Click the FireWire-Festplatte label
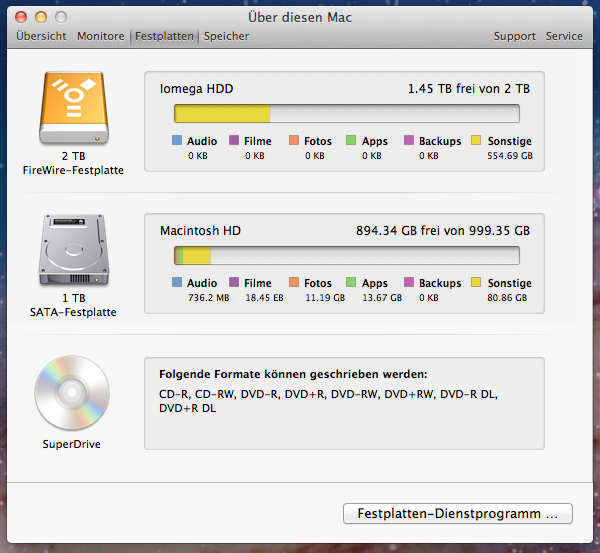 73,170
